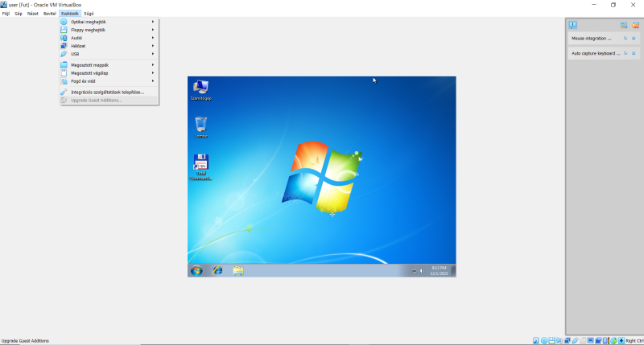This screenshot has height=345, width=644.
Task: Select the Total Commander desktop shortcut
Action: pos(200,167)
